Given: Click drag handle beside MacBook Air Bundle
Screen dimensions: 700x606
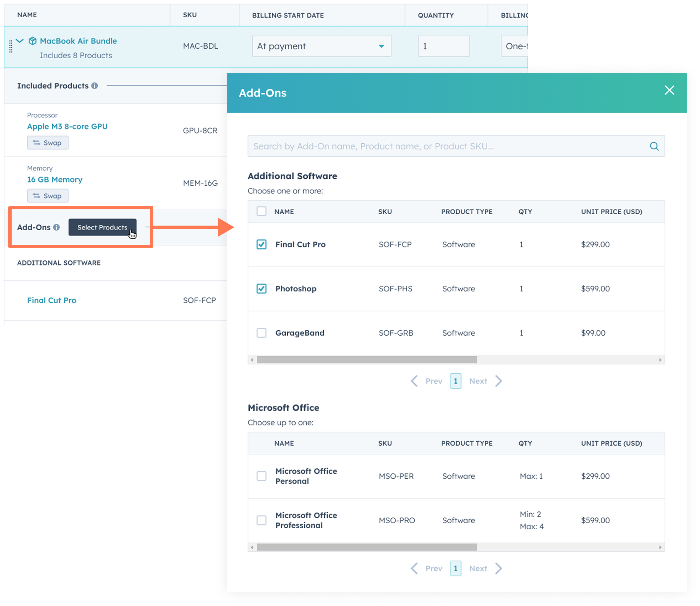Looking at the screenshot, I should [11, 46].
